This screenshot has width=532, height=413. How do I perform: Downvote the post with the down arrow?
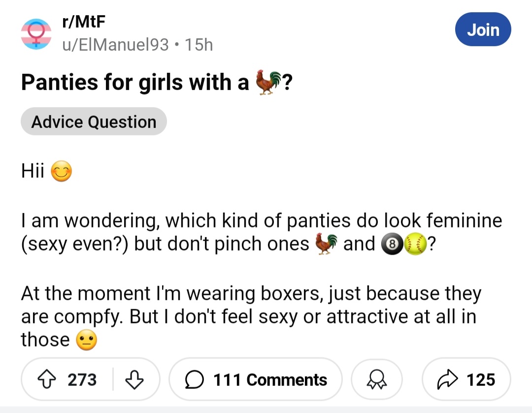(x=134, y=380)
